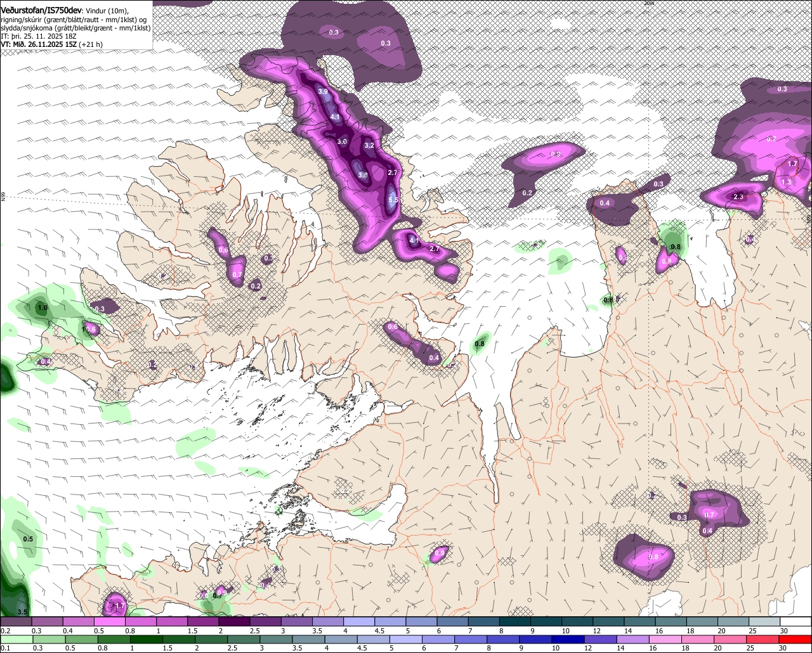Screen dimensions: 812x653
Task: Top legend row: click white 30 swatch
Action: pos(796,622)
